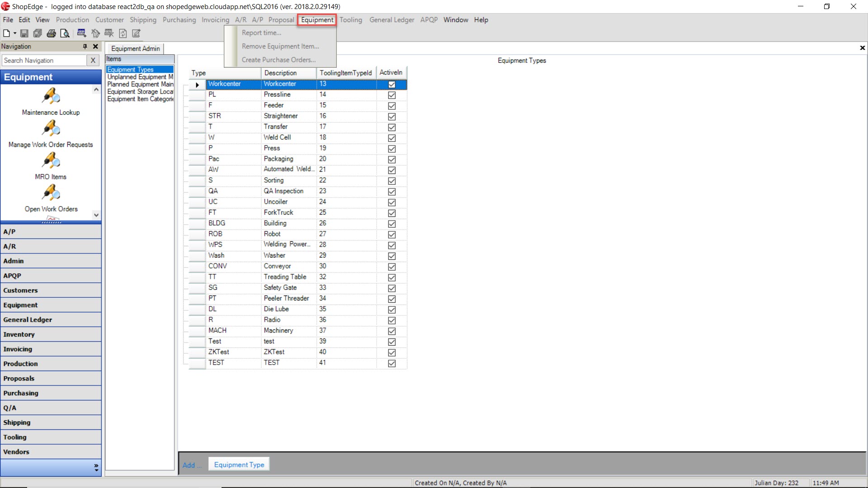The height and width of the screenshot is (488, 868).
Task: Expand Equipment Item Categories tree item
Action: tap(141, 99)
